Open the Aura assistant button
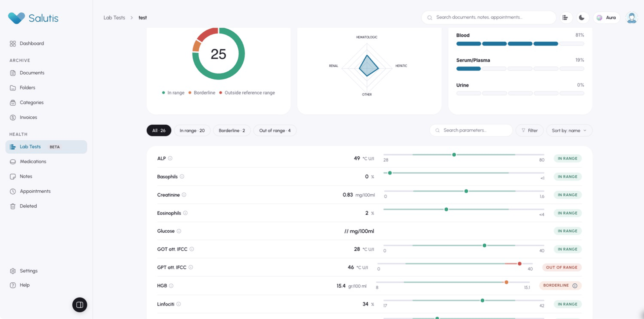Screen dimensions: 644x319 point(606,18)
